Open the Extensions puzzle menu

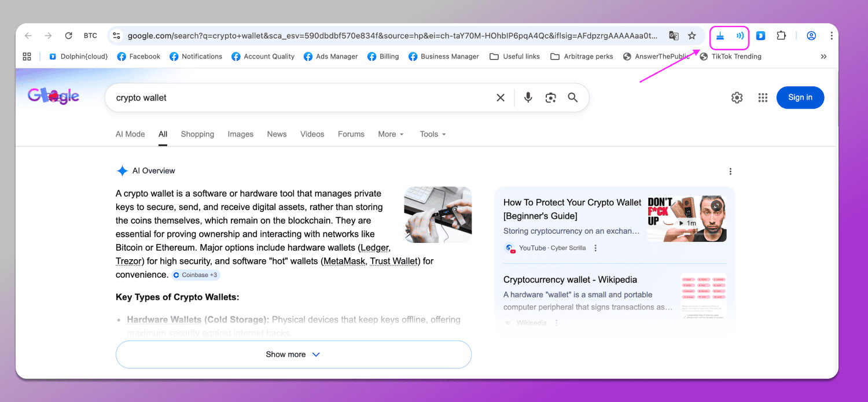point(781,36)
